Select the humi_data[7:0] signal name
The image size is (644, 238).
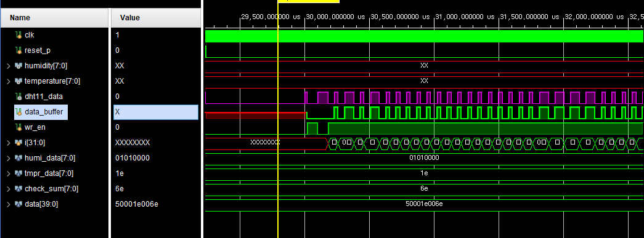[x=50, y=158]
